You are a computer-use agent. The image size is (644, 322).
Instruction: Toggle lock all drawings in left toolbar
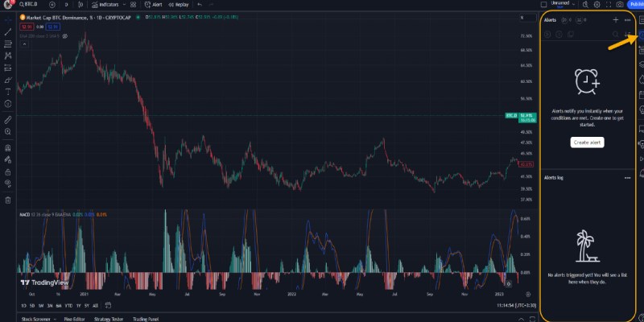[x=7, y=171]
